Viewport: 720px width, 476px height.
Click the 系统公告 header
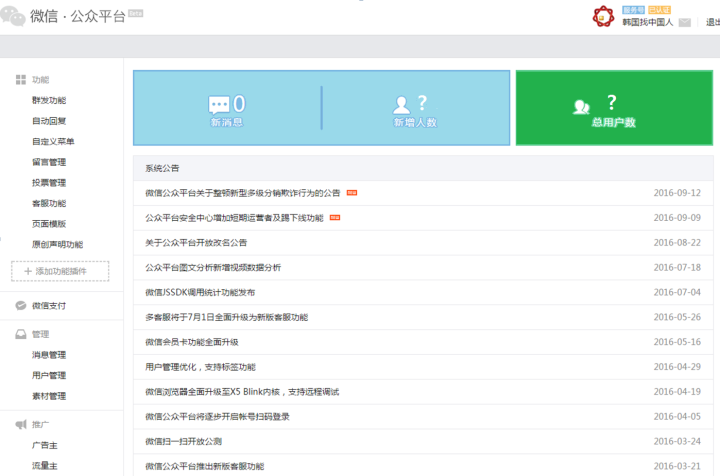(x=162, y=168)
